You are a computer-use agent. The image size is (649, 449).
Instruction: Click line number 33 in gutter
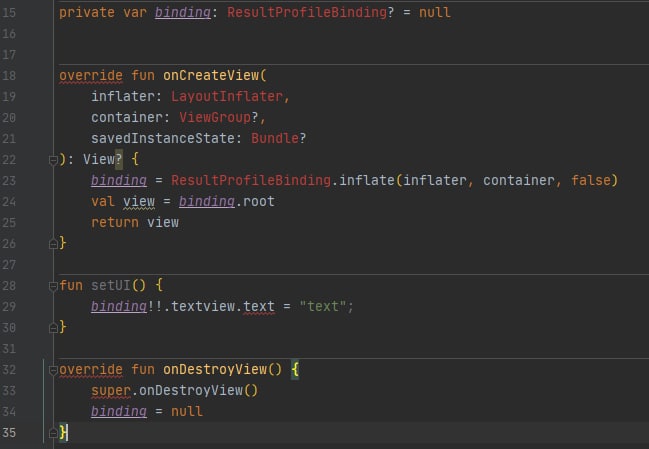point(9,391)
